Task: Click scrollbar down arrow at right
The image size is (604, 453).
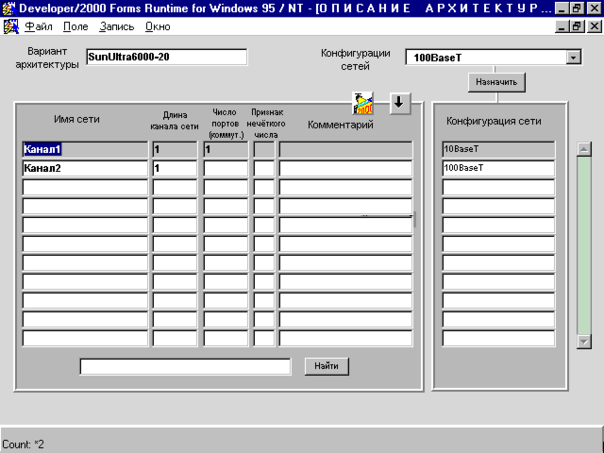Action: [x=584, y=341]
